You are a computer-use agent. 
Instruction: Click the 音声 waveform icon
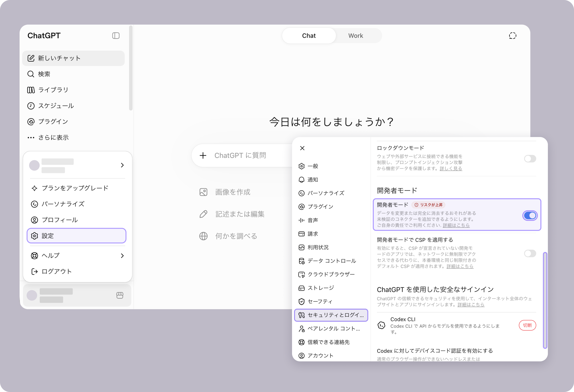(302, 220)
